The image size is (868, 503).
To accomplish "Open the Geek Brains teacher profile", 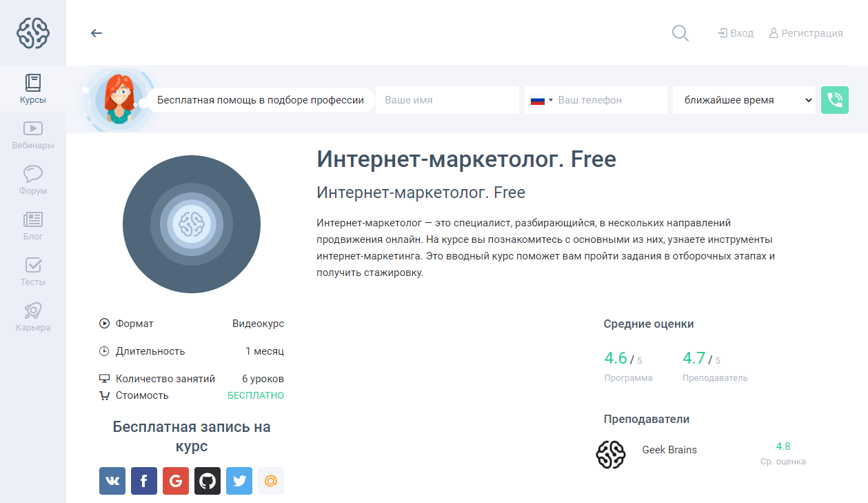I will (669, 450).
